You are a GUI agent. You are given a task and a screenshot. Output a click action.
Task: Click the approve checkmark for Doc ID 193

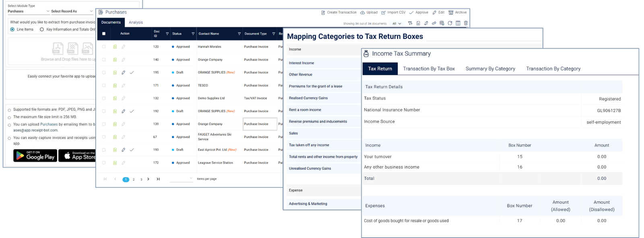pyautogui.click(x=132, y=150)
